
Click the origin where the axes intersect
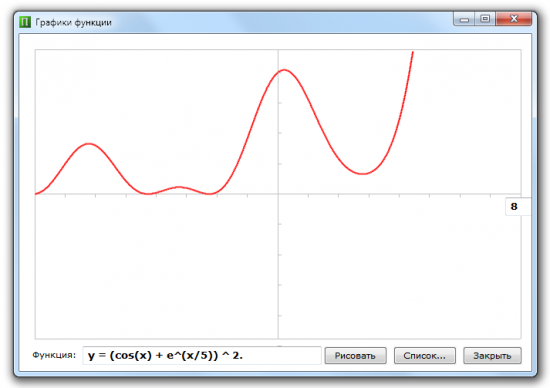pos(278,194)
